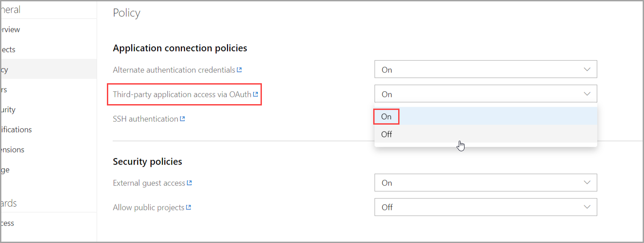Click SSH authentication label link
644x243 pixels.
[x=146, y=119]
